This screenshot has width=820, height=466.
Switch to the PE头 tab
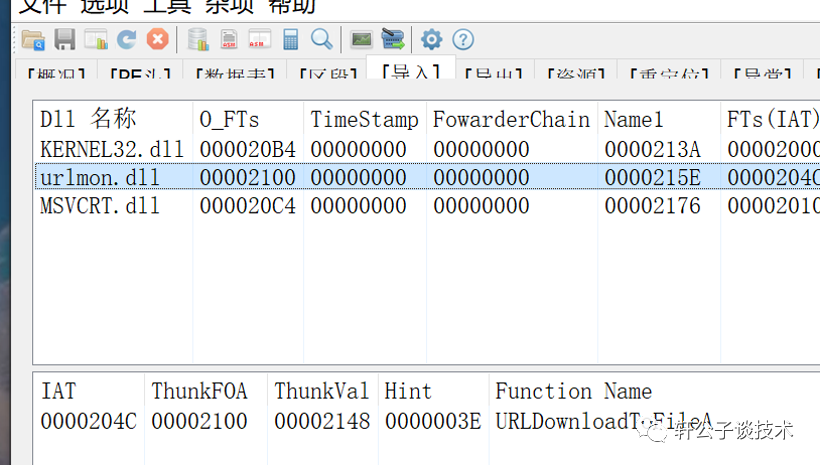pos(141,71)
